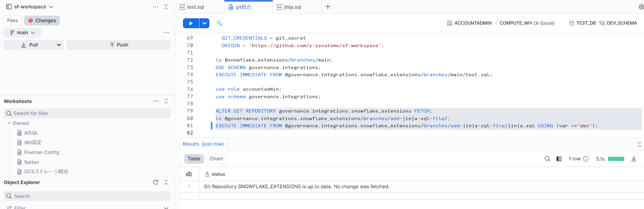Open the Fivetran Config worksheet
This screenshot has width=644, height=209.
point(42,152)
